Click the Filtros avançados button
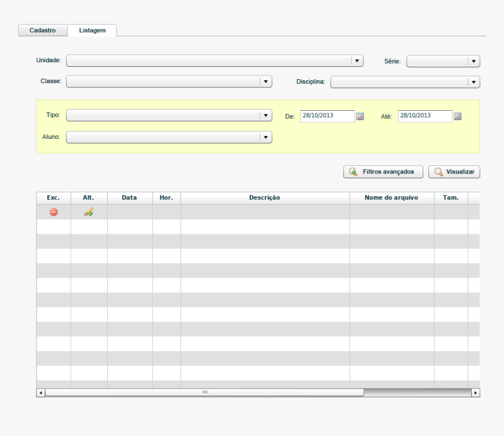Viewport: 504px width, 436px height. coord(383,172)
